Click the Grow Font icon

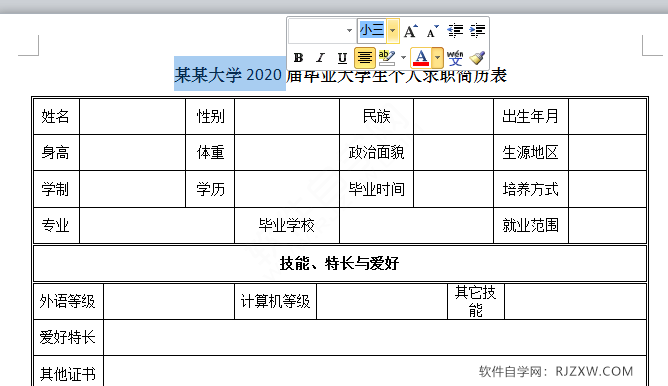pos(411,31)
